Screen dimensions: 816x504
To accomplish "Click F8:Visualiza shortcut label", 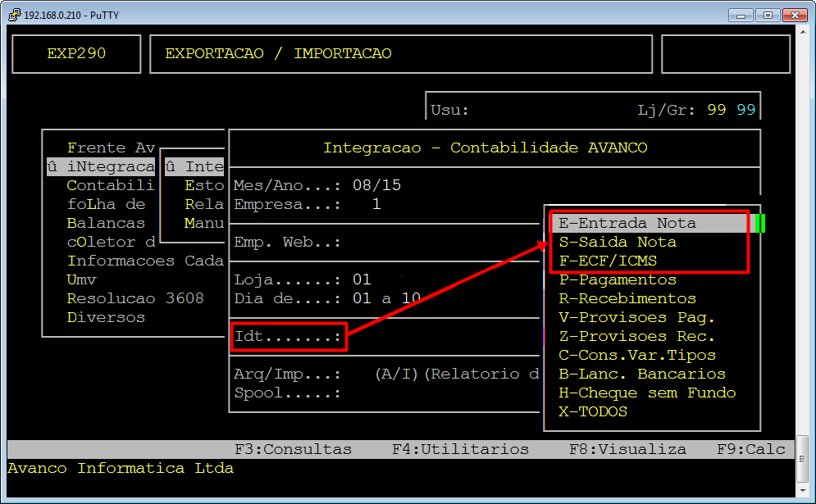I will pyautogui.click(x=627, y=449).
